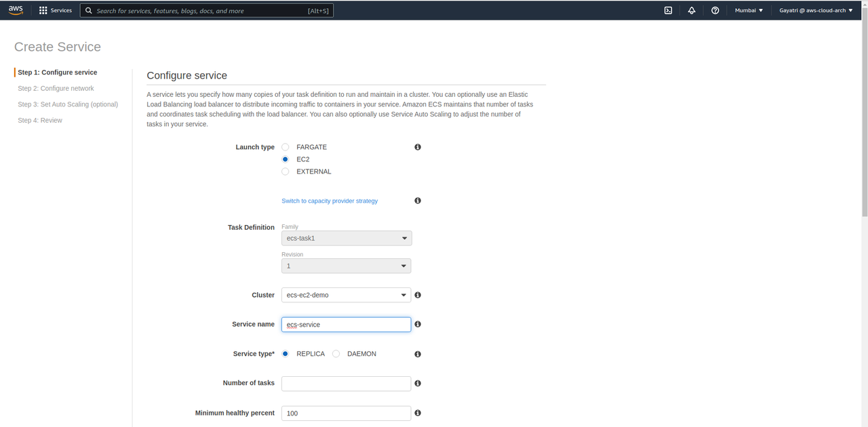The width and height of the screenshot is (868, 427).
Task: Open the Cluster dropdown ecs-ec2-demo
Action: (347, 295)
